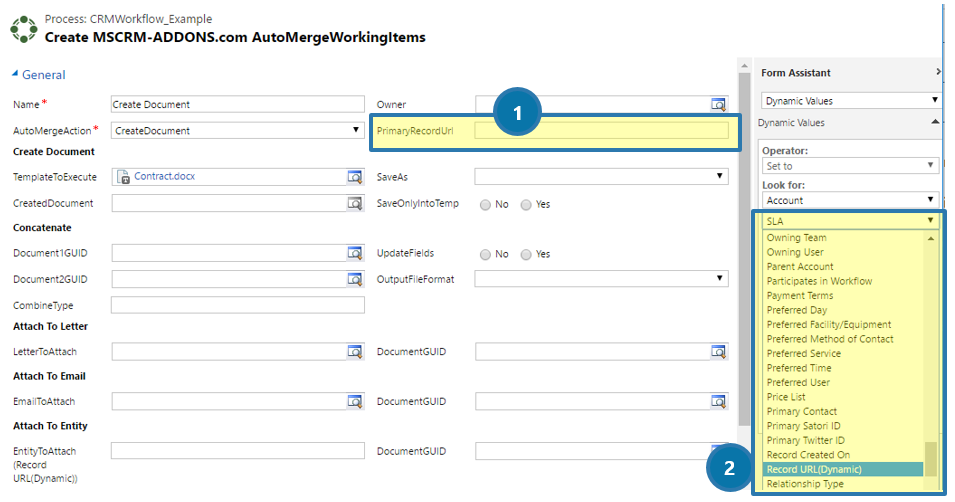This screenshot has width=955, height=502.
Task: Open the LetterToAttach lookup icon
Action: 354,352
